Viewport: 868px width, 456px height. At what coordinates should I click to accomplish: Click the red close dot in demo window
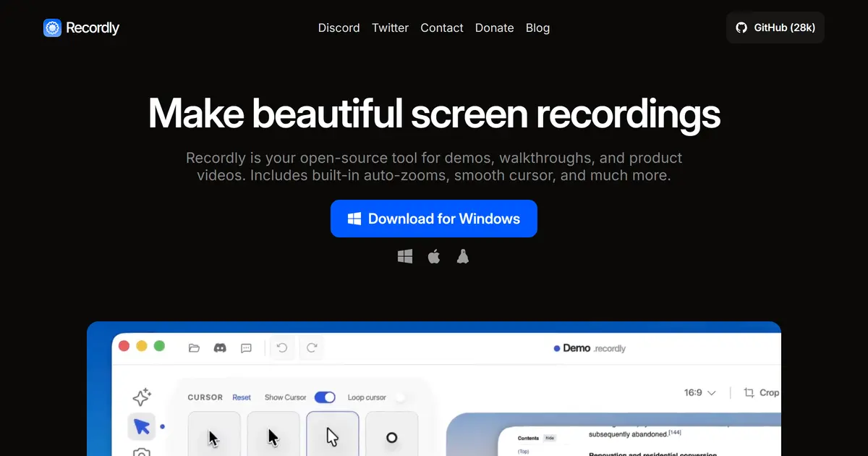[124, 346]
